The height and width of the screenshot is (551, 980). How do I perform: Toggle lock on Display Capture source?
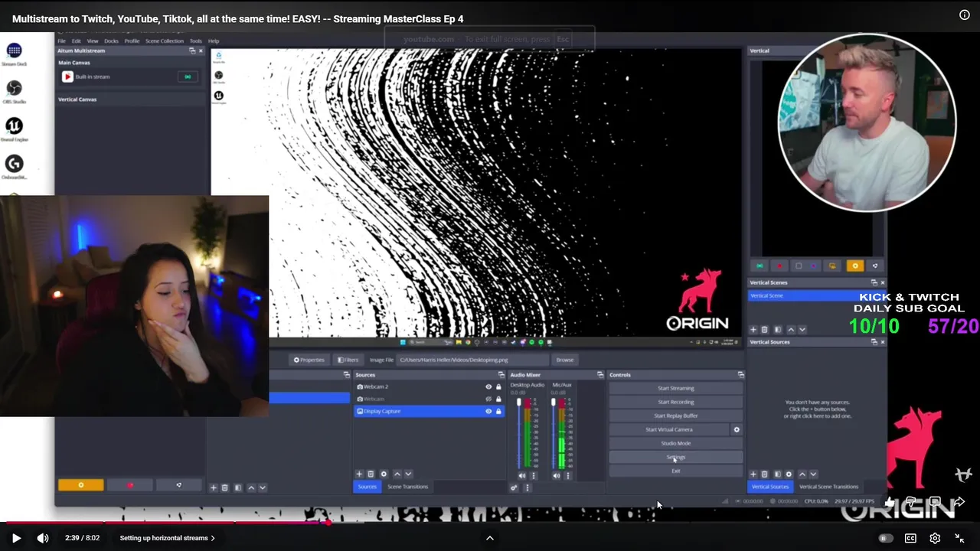(498, 411)
